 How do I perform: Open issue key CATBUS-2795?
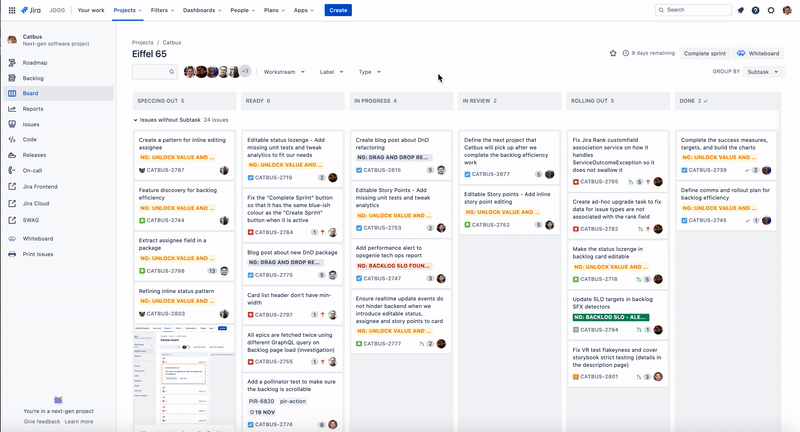pyautogui.click(x=599, y=182)
